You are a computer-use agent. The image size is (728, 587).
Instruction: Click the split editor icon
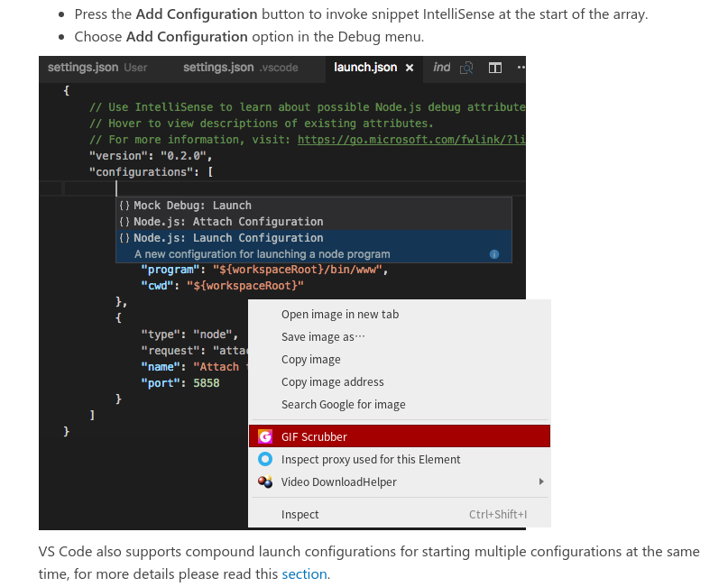pyautogui.click(x=495, y=68)
